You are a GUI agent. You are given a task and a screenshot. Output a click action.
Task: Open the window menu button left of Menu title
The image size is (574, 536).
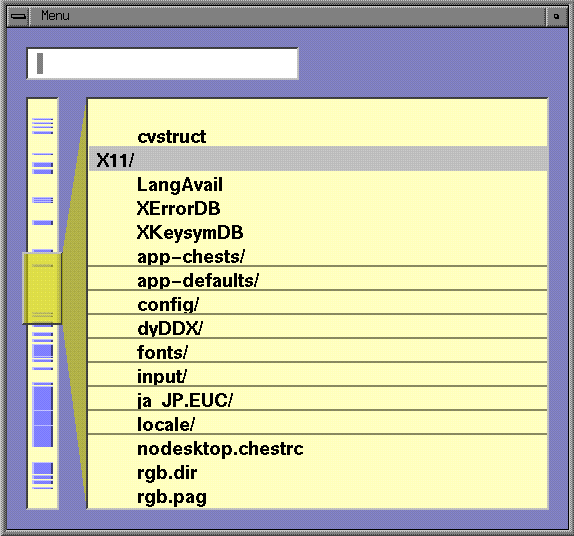point(18,16)
